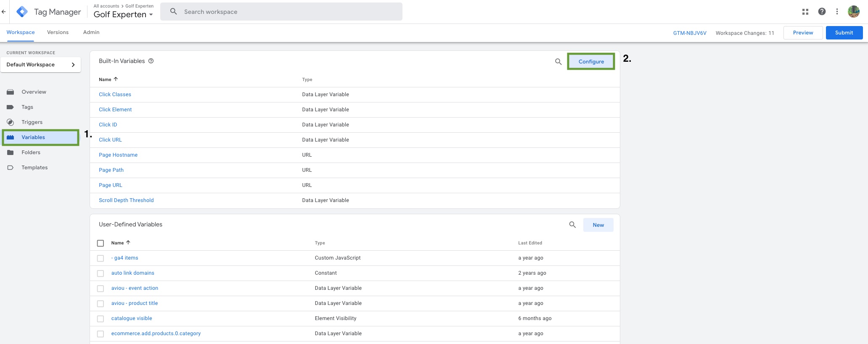The height and width of the screenshot is (344, 868).
Task: Click the Built-In Variables help icon
Action: point(151,61)
